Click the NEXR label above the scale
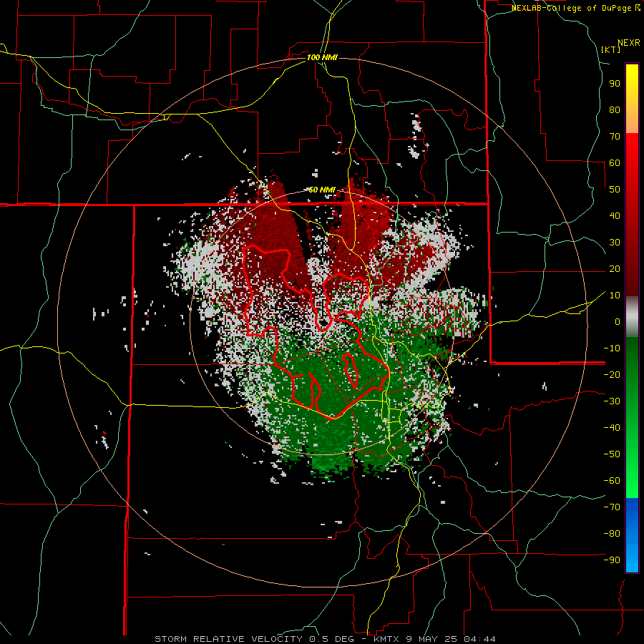This screenshot has width=644, height=644. coord(629,43)
